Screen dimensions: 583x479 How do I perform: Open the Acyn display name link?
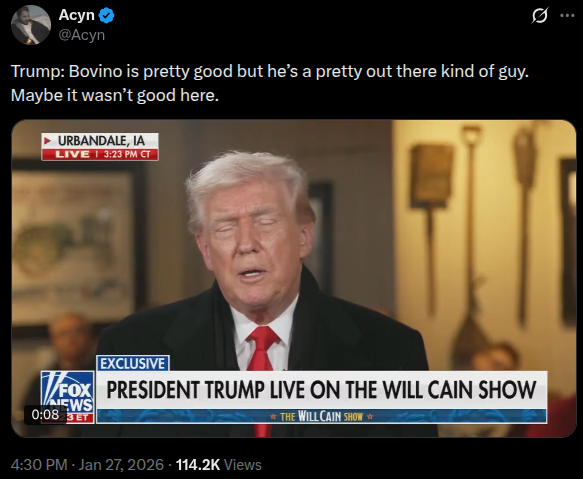click(x=77, y=15)
